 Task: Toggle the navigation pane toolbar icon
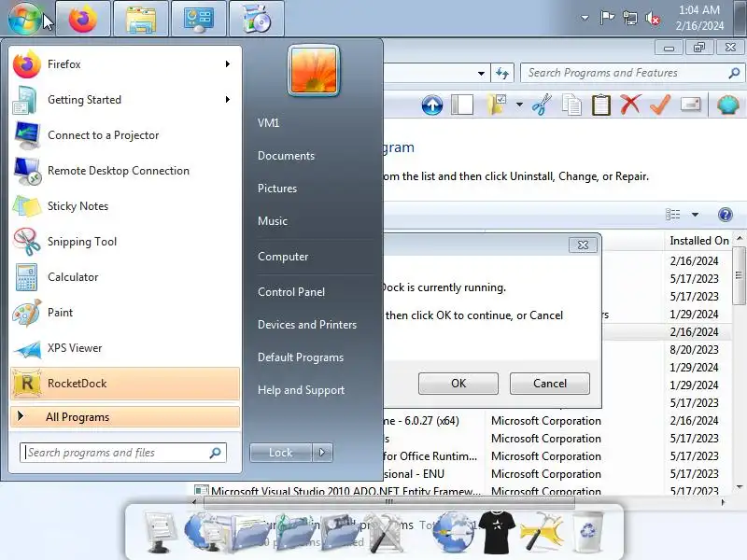[x=461, y=105]
